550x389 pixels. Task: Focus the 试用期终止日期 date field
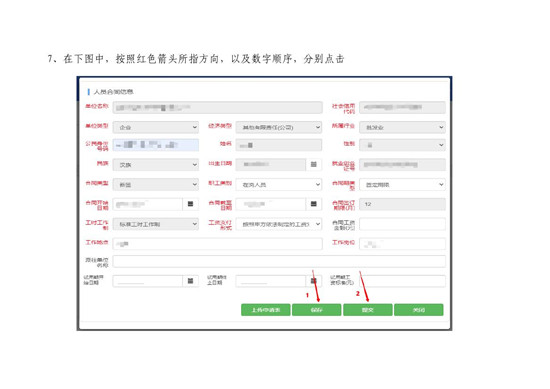[271, 281]
